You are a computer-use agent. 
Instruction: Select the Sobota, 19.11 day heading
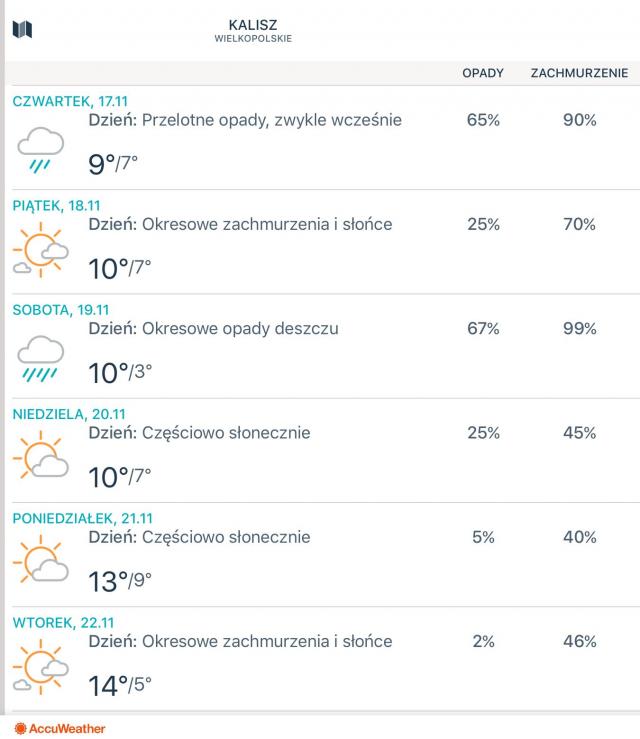coord(60,309)
